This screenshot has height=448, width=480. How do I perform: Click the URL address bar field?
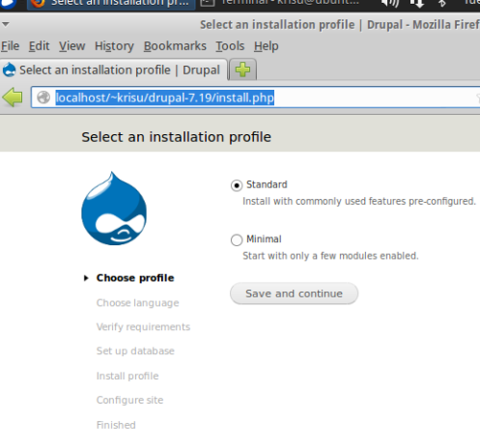(x=256, y=98)
